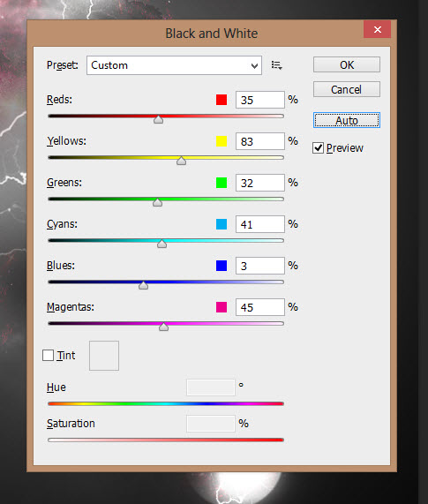Click the Auto button

tap(347, 120)
